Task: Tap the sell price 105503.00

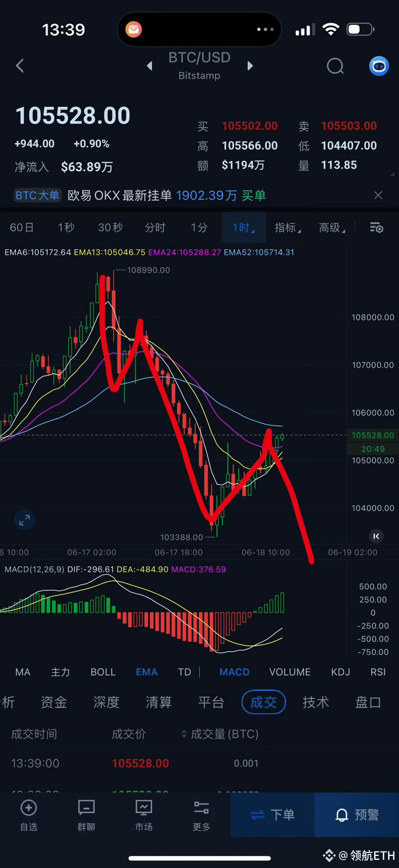Action: 349,126
